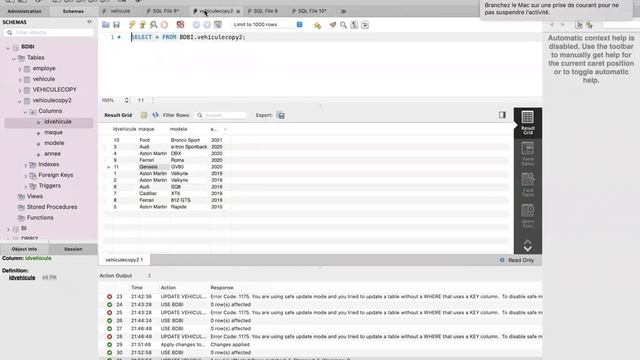Toggle invisible characters icon
This screenshot has height=360, width=640.
tap(354, 25)
